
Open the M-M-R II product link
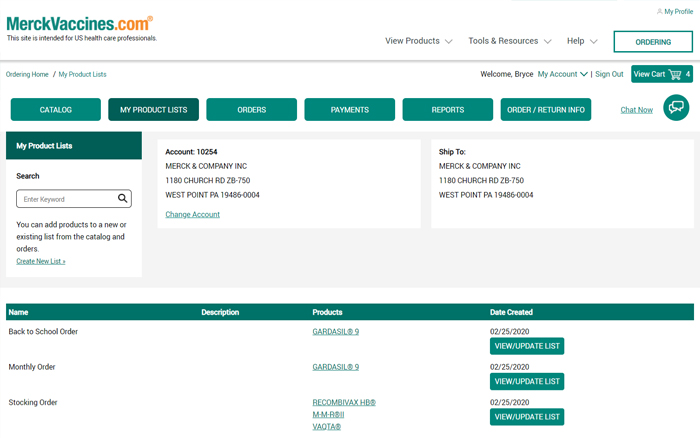pos(328,415)
